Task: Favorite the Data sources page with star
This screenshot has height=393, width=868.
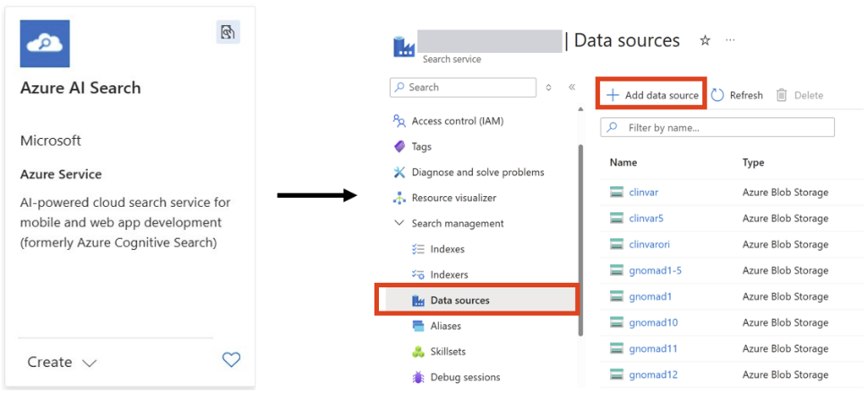Action: click(705, 40)
